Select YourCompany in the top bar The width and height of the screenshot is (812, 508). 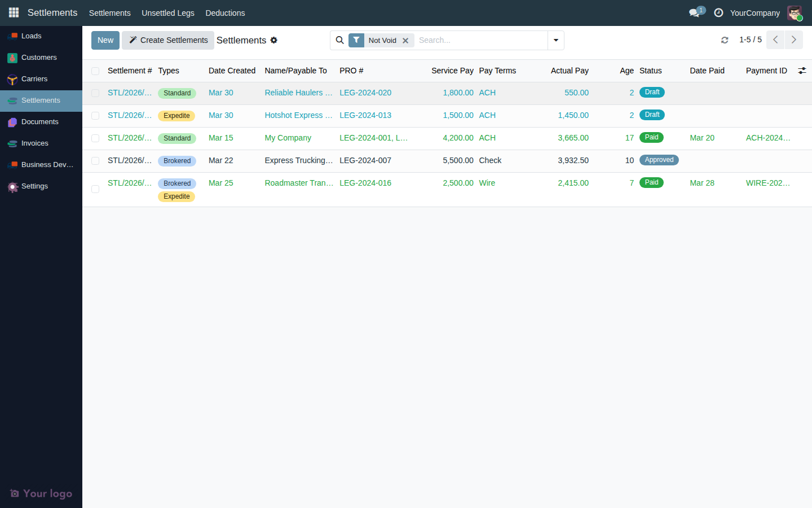[x=755, y=13]
